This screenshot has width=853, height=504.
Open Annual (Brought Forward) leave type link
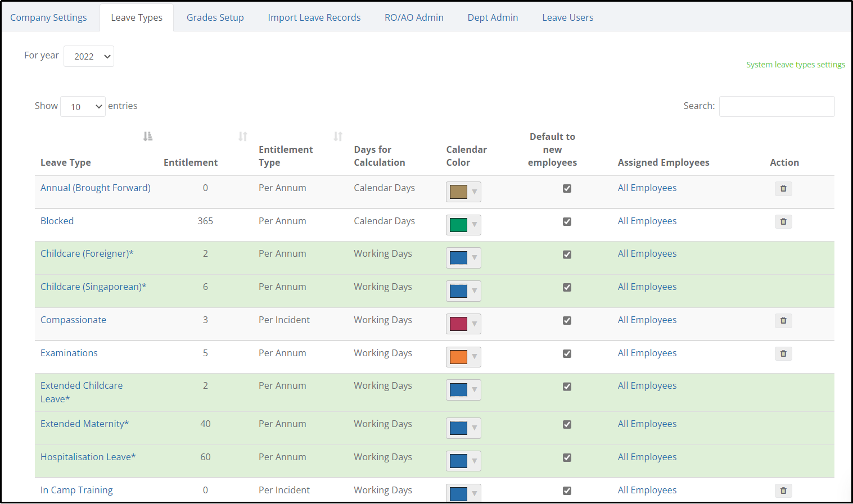coord(96,188)
